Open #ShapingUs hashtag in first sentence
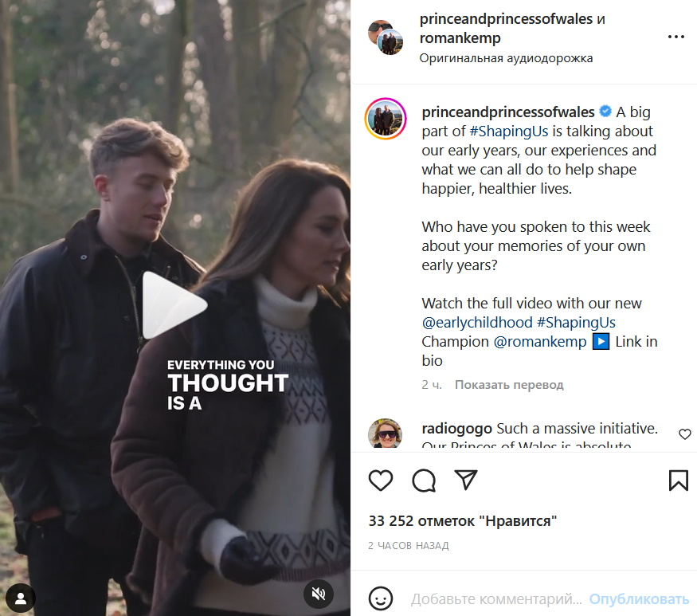 [508, 131]
